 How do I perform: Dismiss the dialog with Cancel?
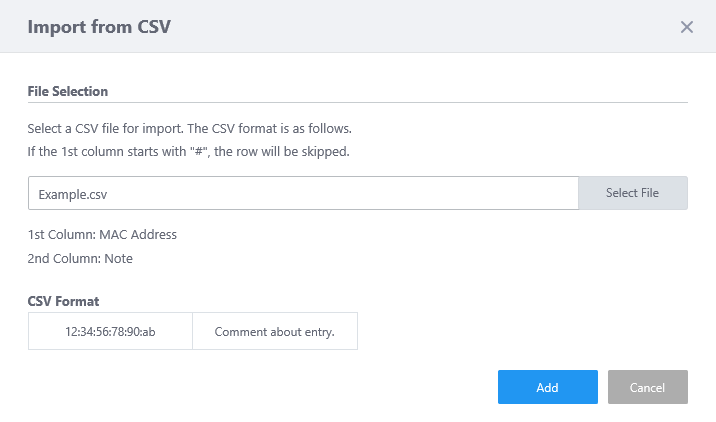(x=647, y=387)
